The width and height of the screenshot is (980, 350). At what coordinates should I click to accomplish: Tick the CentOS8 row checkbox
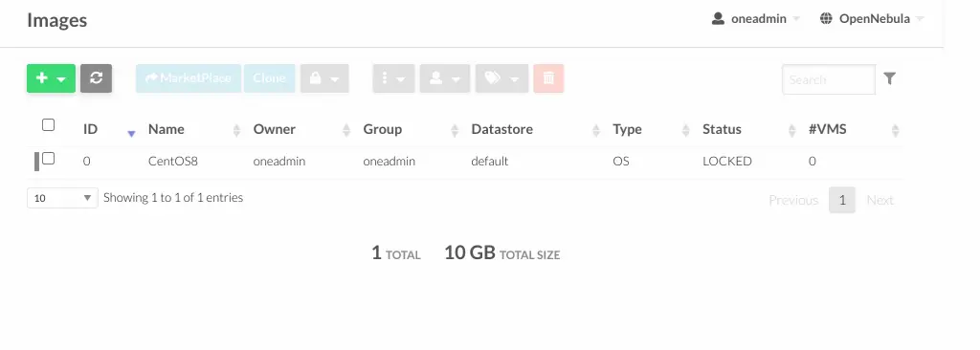(48, 158)
